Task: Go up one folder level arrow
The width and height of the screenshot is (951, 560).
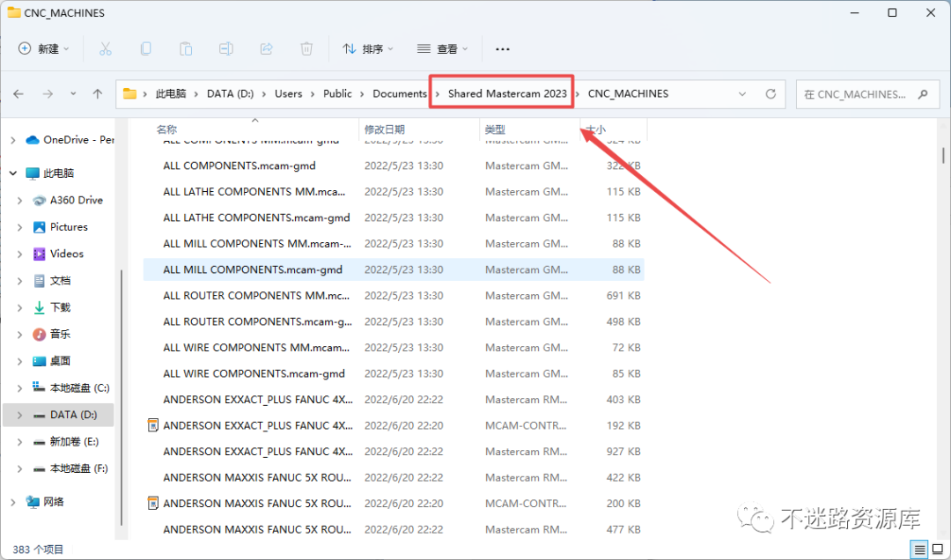Action: click(98, 94)
